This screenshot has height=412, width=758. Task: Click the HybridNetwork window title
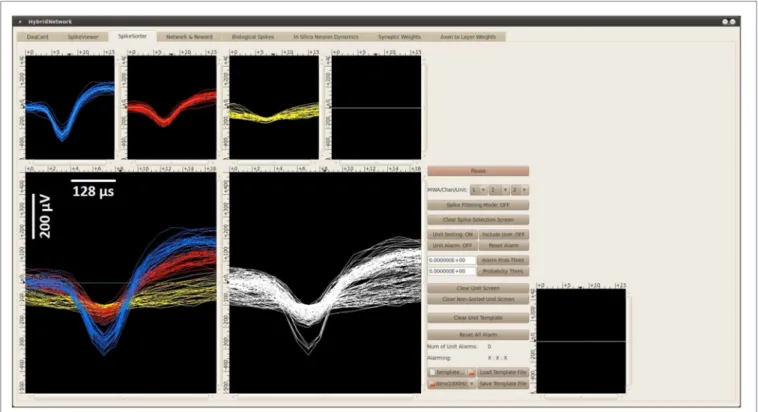(50, 22)
